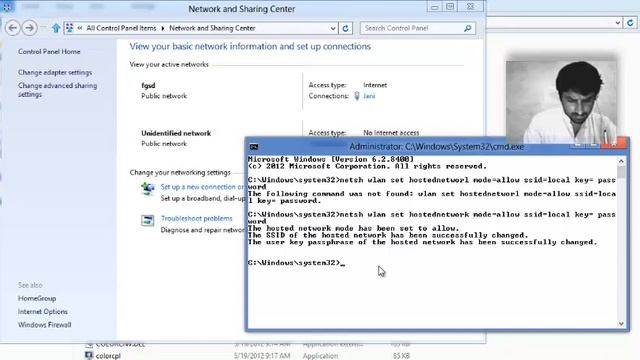
Task: Click the fgsd network name
Action: click(x=148, y=85)
